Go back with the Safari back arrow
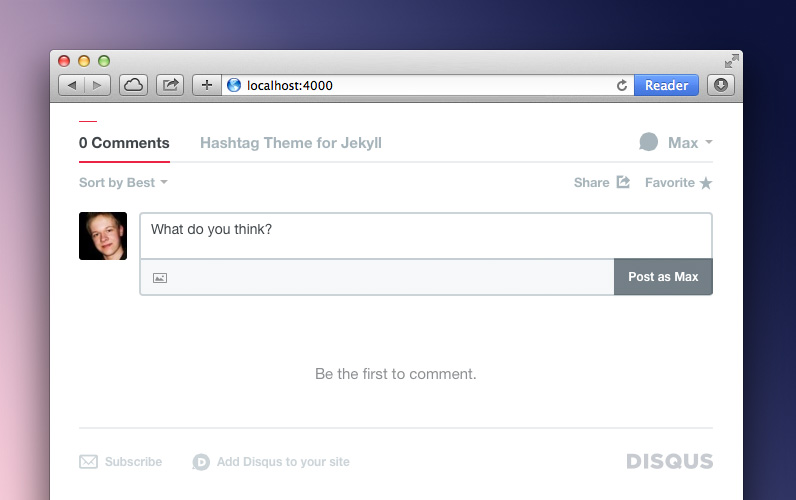The height and width of the screenshot is (500, 796). 72,85
